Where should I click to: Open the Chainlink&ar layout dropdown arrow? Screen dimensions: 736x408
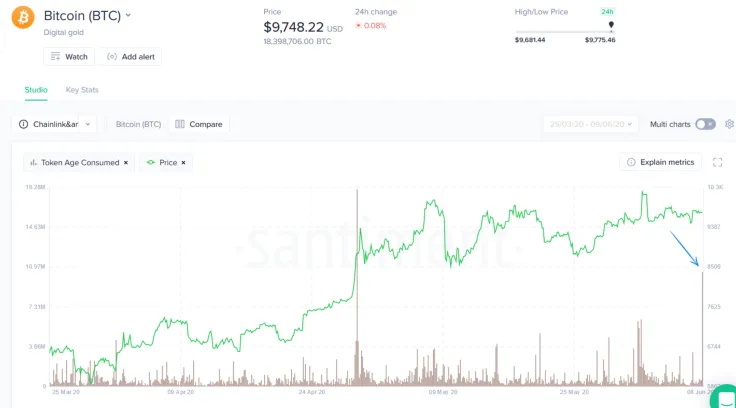(x=88, y=124)
